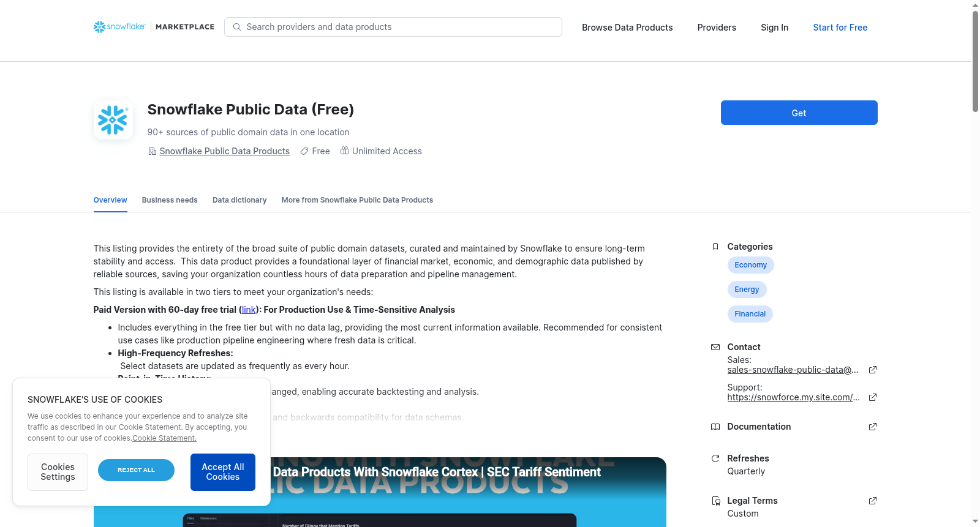Follow the paid version (link) hyperlink
980x527 pixels.
coord(249,310)
